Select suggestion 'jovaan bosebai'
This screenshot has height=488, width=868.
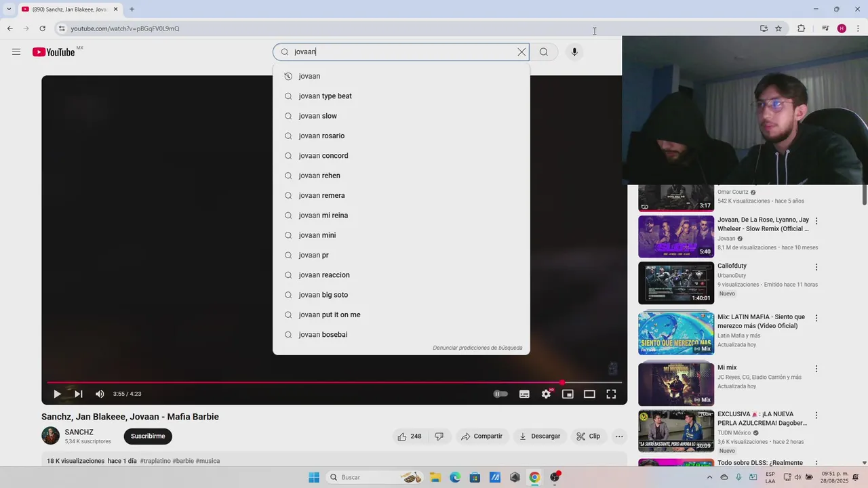401,335
